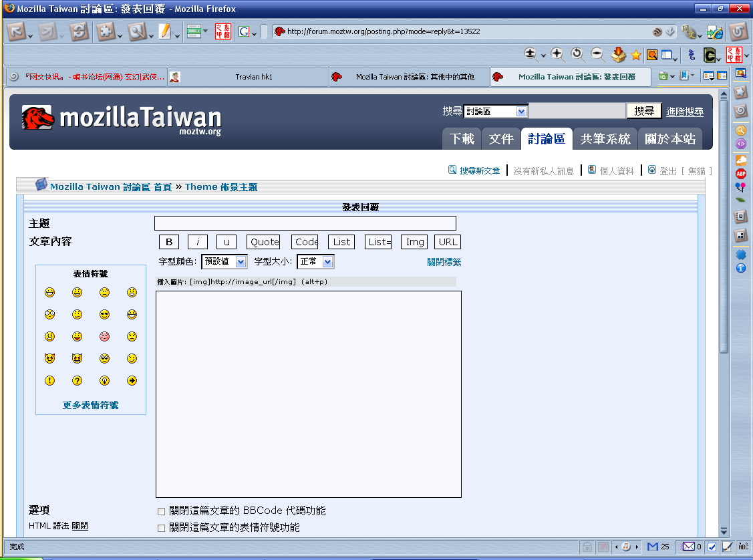Image resolution: width=753 pixels, height=560 pixels.
Task: Switch to the 其他中的其他 forum tab
Action: click(410, 77)
